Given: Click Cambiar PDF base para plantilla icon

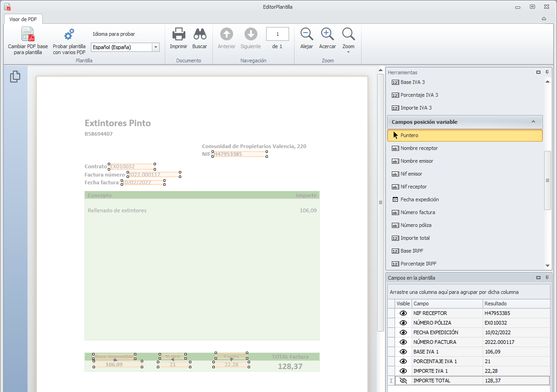Looking at the screenshot, I should tap(28, 35).
